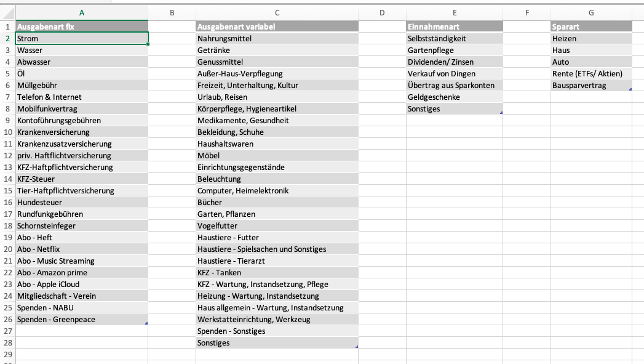644x364 pixels.
Task: Select the 'Möbel' cell
Action: pyautogui.click(x=277, y=155)
